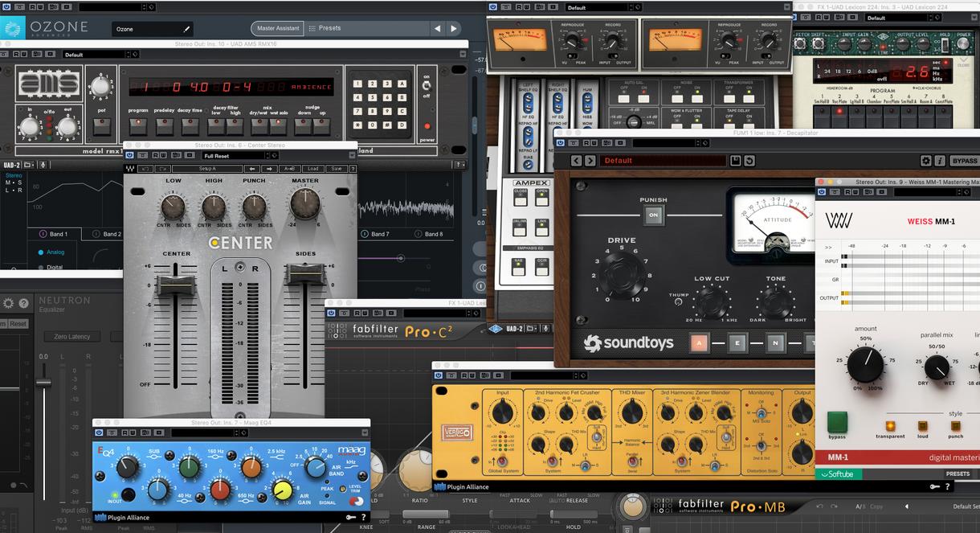The image size is (980, 533).
Task: Go to next Ozone preset arrow
Action: pyautogui.click(x=454, y=28)
